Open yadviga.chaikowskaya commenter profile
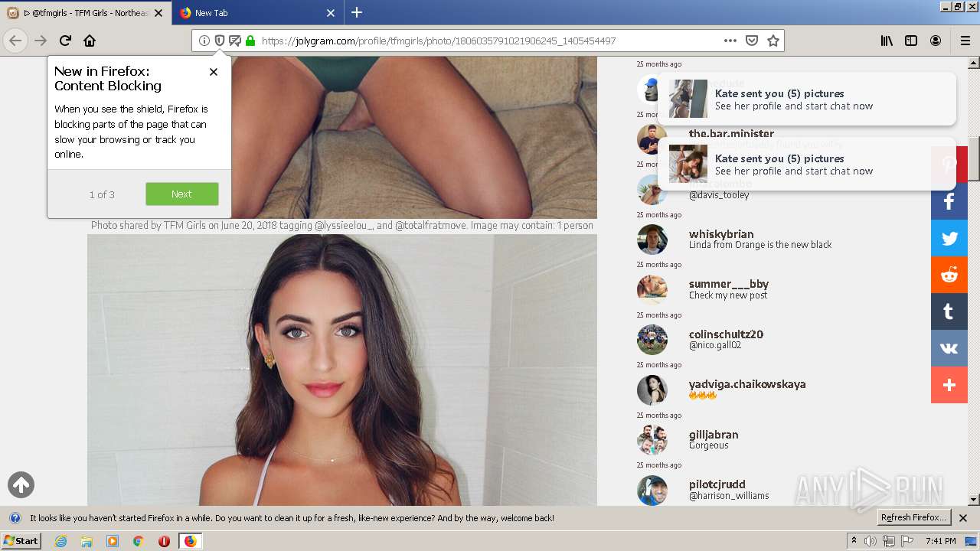 tap(747, 384)
